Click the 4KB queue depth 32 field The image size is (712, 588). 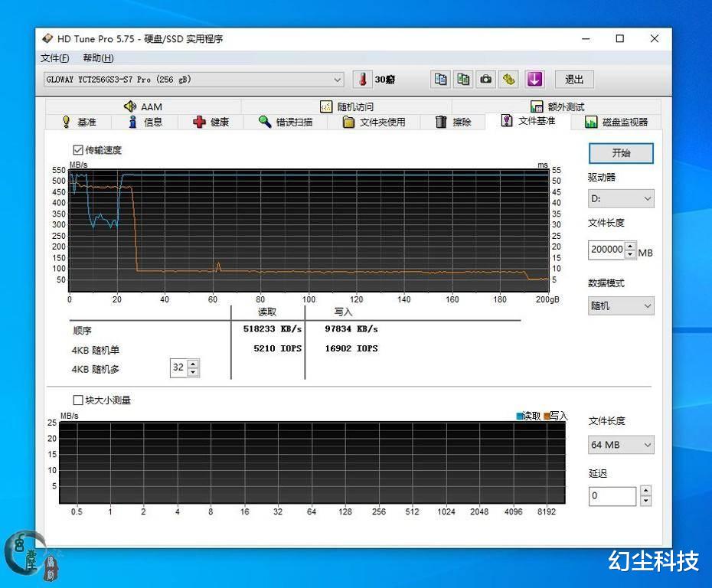(179, 367)
